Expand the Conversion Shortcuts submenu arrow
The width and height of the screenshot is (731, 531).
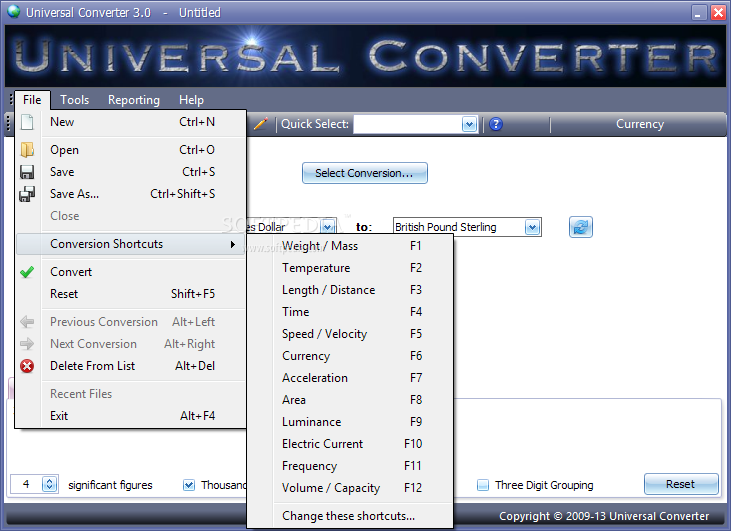point(233,244)
